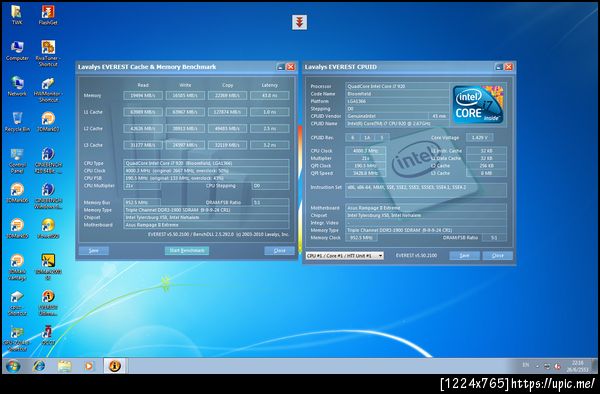Click Close in Cache & Memory Benchmark window
This screenshot has height=394, width=600.
[x=279, y=251]
